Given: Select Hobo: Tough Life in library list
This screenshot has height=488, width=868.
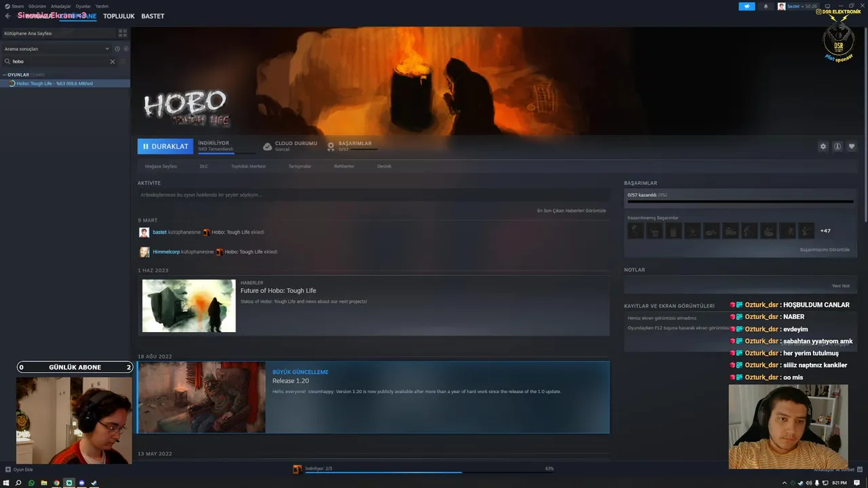Looking at the screenshot, I should (x=65, y=83).
